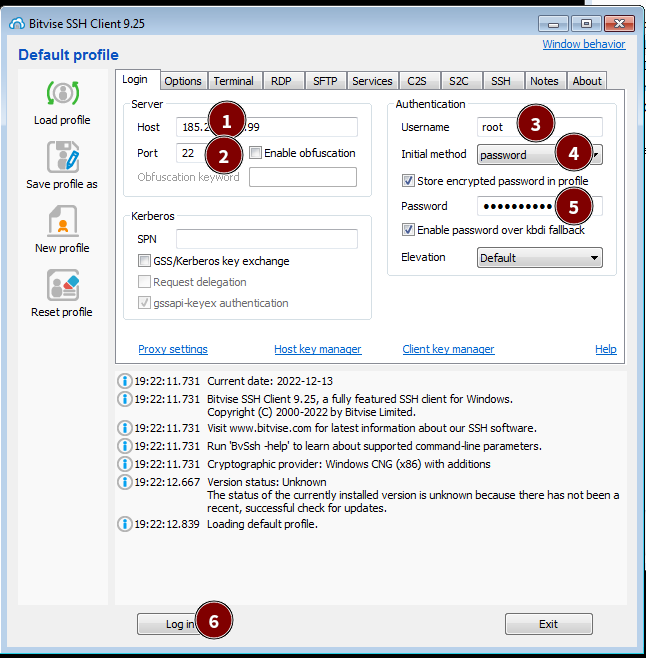This screenshot has height=658, width=646.
Task: Click info icon beside Run 'BvSsh -help' entry
Action: (x=125, y=446)
